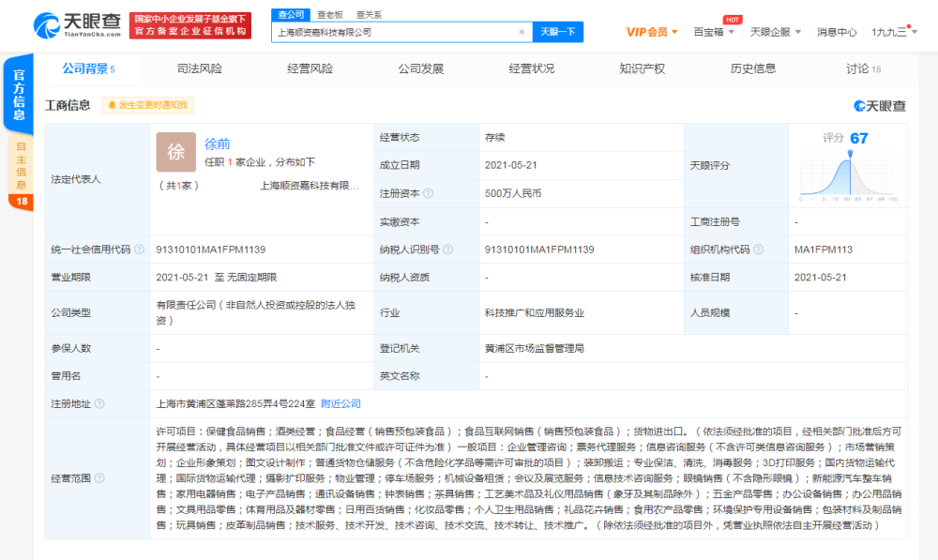Click the establishment date 2021-05-21 under 成立日期

pyautogui.click(x=511, y=165)
